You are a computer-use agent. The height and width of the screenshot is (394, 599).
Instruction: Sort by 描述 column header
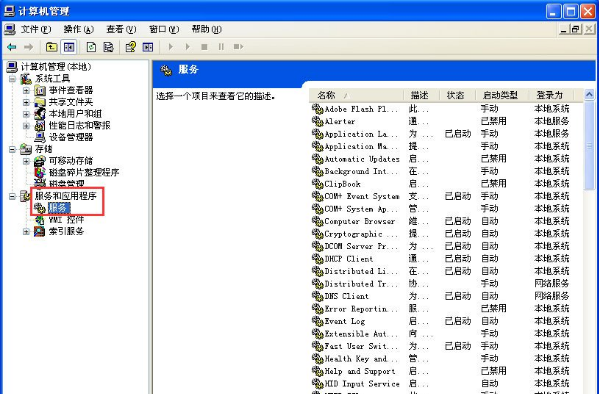coord(422,95)
